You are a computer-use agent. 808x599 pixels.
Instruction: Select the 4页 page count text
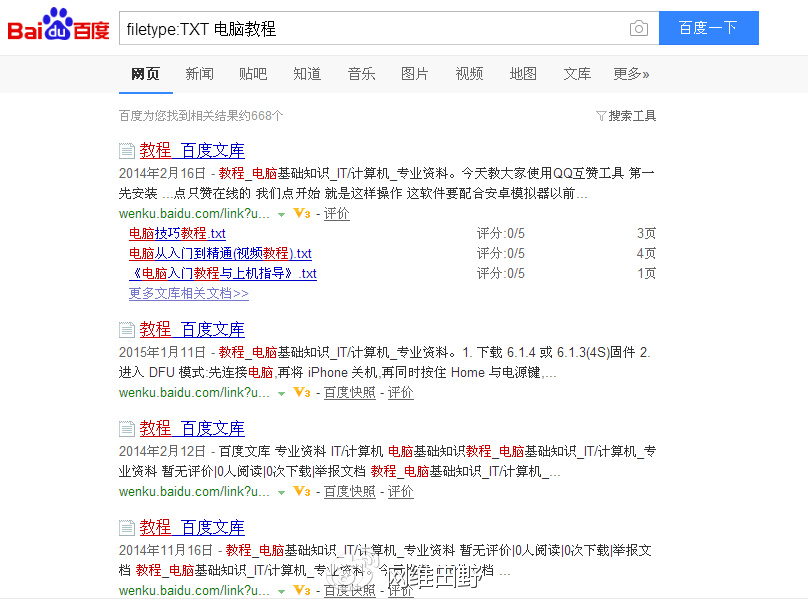coord(646,254)
